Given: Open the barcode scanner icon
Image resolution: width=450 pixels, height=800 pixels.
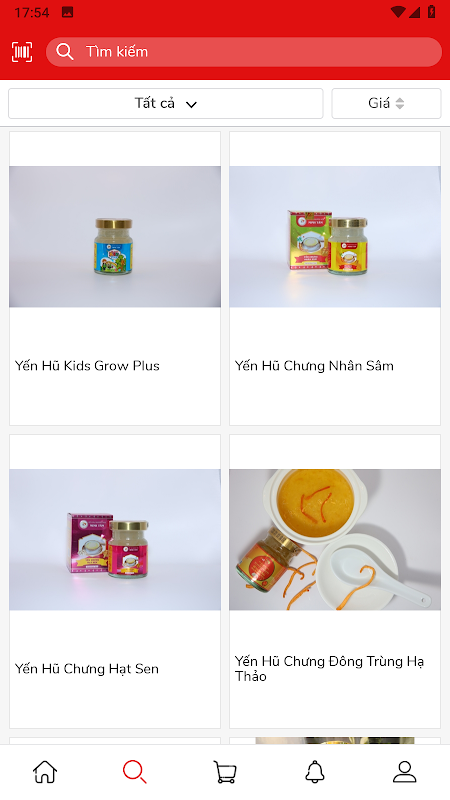Looking at the screenshot, I should [x=22, y=52].
